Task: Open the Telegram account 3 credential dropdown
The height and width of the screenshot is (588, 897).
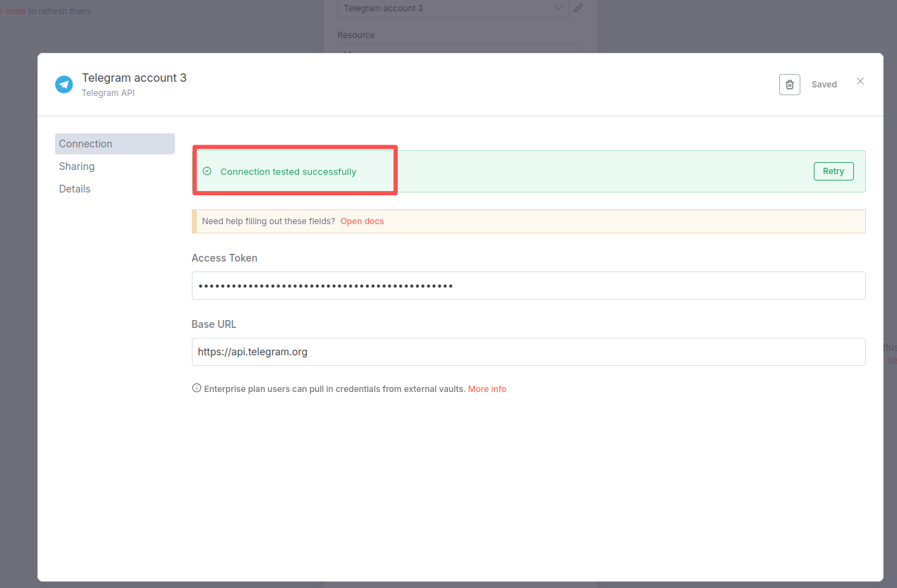Action: click(451, 8)
